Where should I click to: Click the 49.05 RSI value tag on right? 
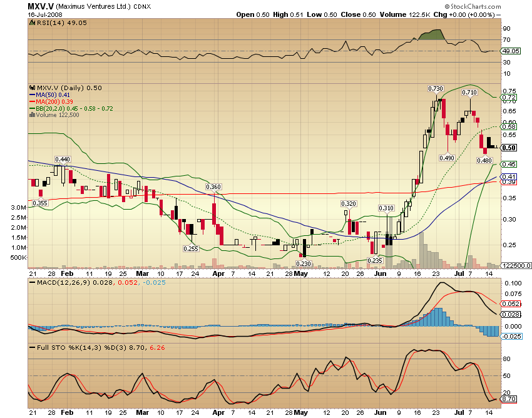510,51
